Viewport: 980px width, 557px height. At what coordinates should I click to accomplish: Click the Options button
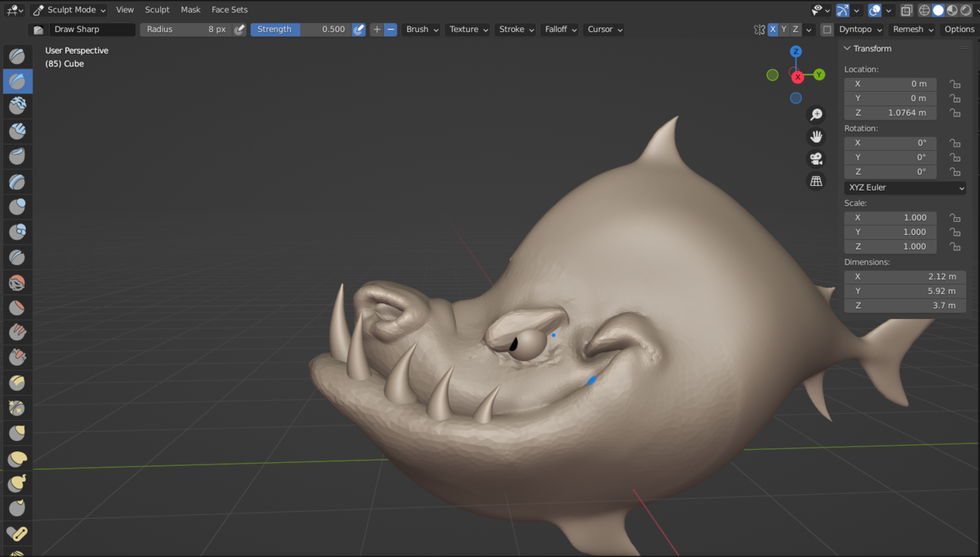point(959,29)
